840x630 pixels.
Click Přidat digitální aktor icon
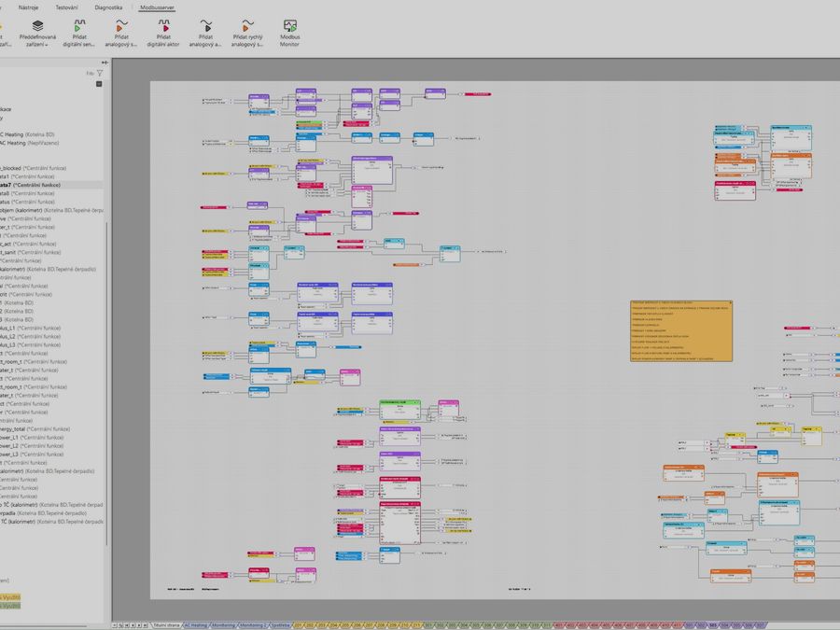tap(163, 26)
